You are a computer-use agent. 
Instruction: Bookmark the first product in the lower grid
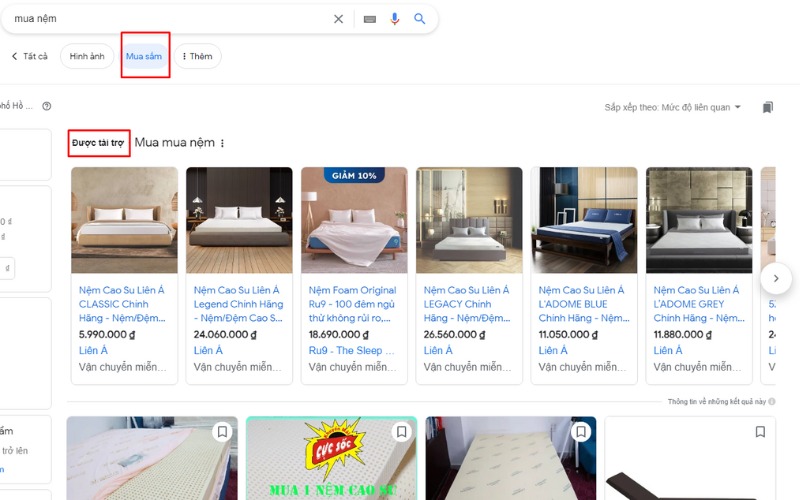point(222,432)
